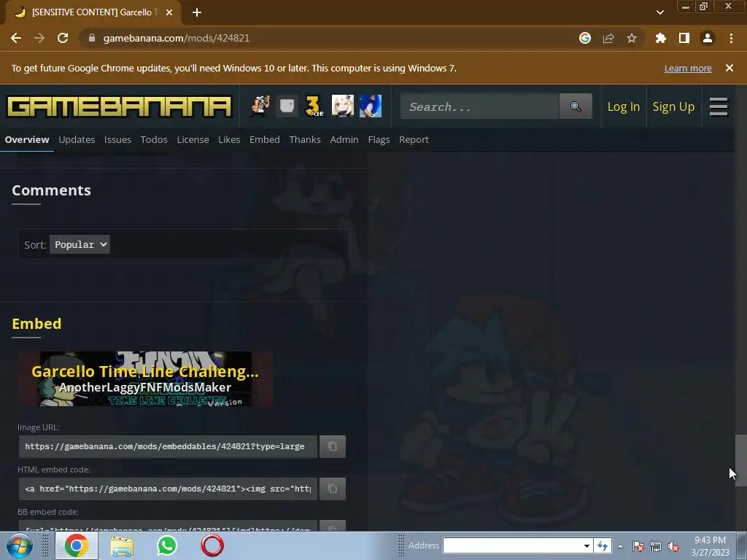The width and height of the screenshot is (747, 560).
Task: Open WhatsApp from the taskbar
Action: pyautogui.click(x=167, y=545)
